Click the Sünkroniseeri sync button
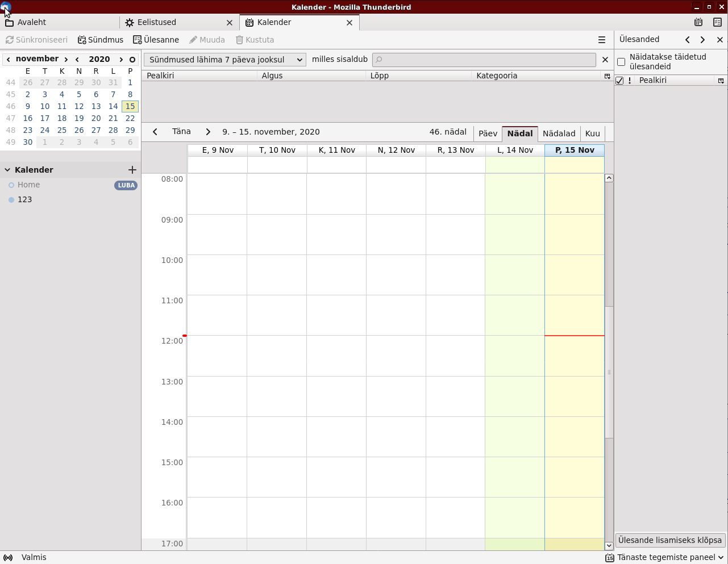The height and width of the screenshot is (564, 728). click(x=36, y=40)
